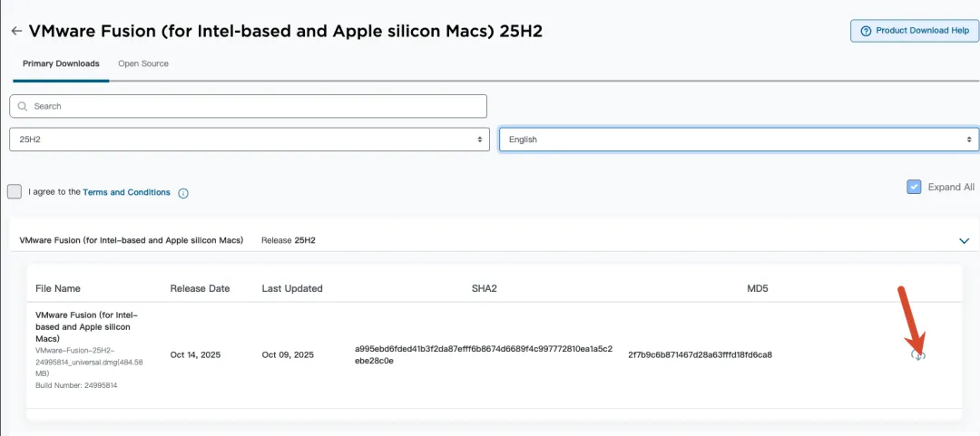Open the Terms and Conditions link

pos(126,192)
